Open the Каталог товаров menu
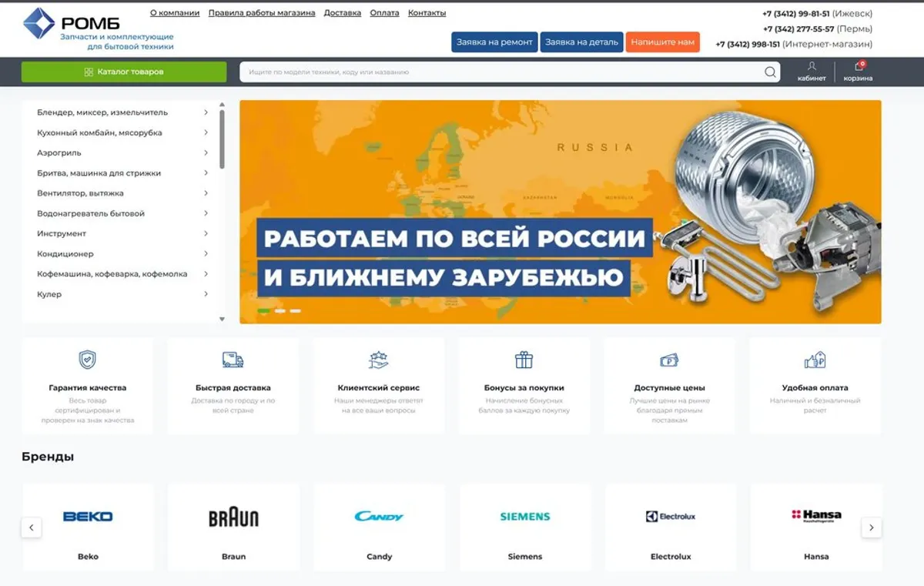This screenshot has width=924, height=586. click(124, 72)
